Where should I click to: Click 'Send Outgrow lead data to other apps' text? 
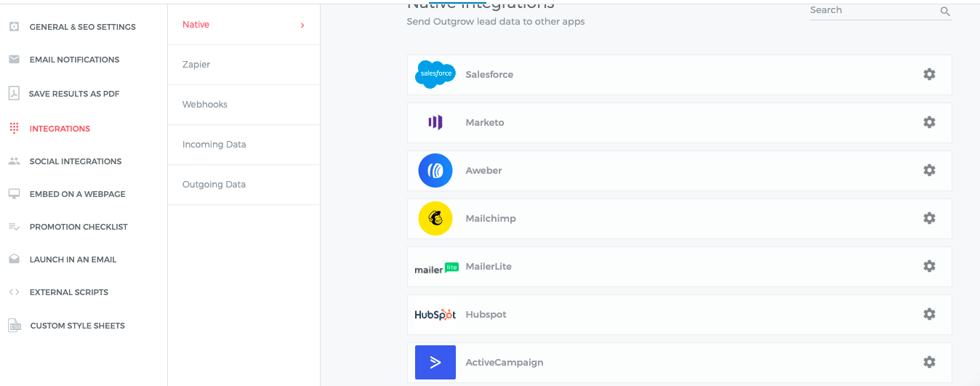496,22
